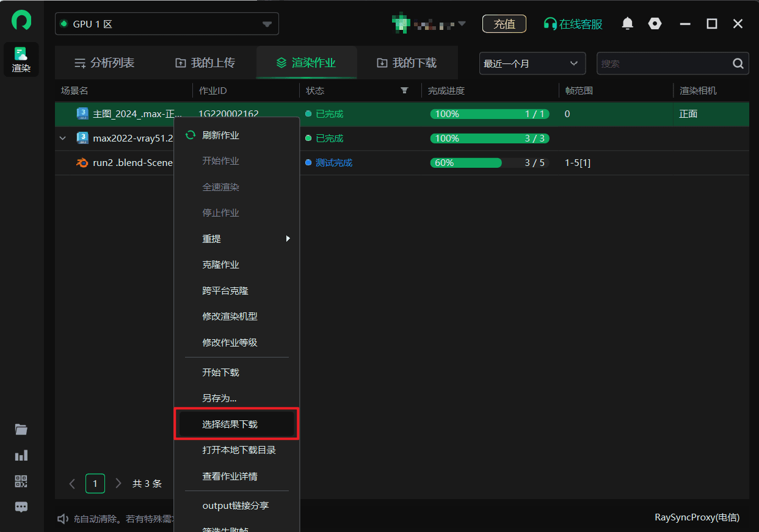The height and width of the screenshot is (532, 759).
Task: Open the folder icon in sidebar
Action: (21, 430)
